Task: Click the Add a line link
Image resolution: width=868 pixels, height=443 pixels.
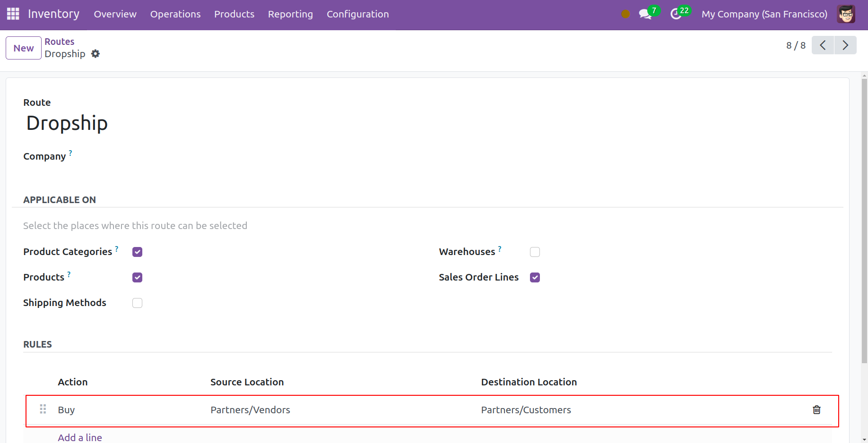Action: pos(80,438)
